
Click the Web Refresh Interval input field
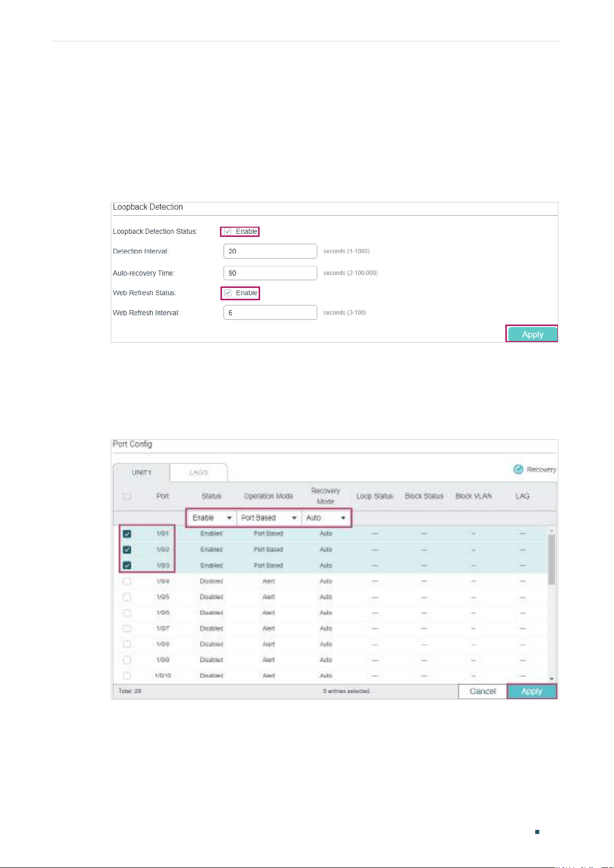click(270, 313)
